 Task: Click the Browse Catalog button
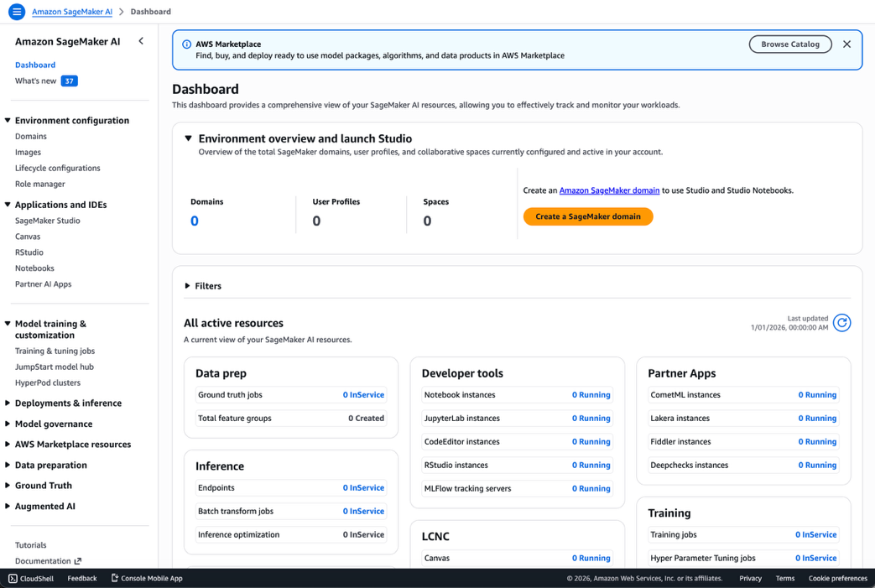pos(789,44)
